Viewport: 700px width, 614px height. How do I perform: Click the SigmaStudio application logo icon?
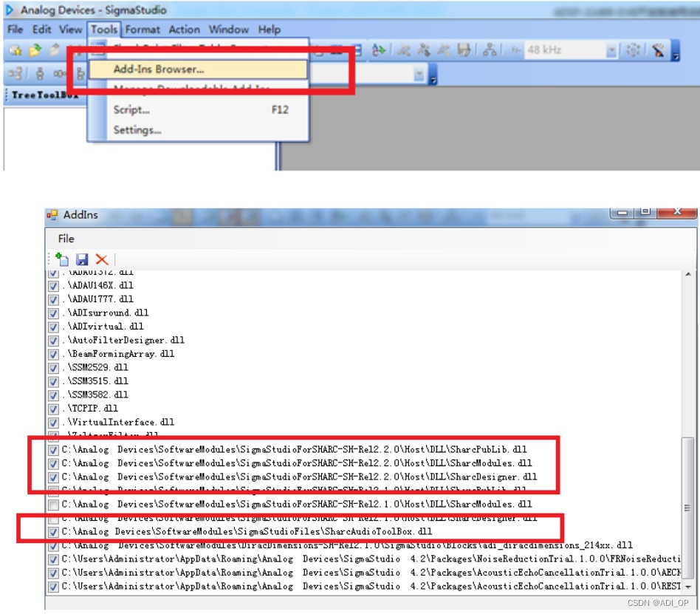click(10, 10)
